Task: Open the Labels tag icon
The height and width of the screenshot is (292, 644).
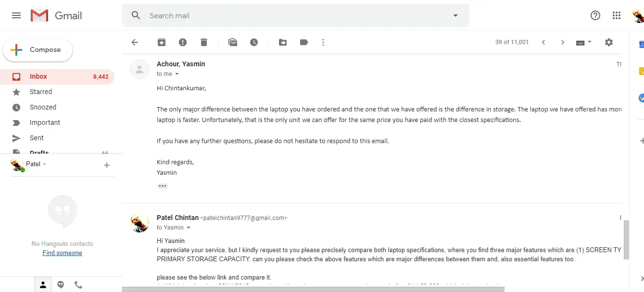Action: tap(304, 42)
